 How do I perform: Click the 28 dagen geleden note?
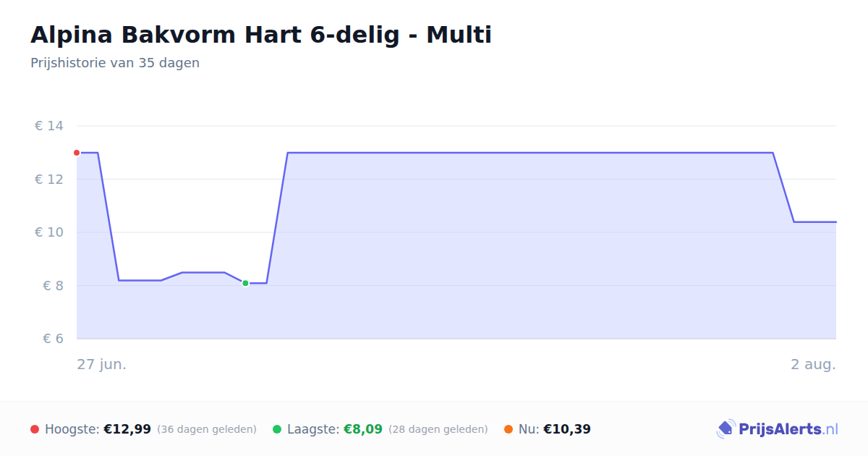(438, 429)
